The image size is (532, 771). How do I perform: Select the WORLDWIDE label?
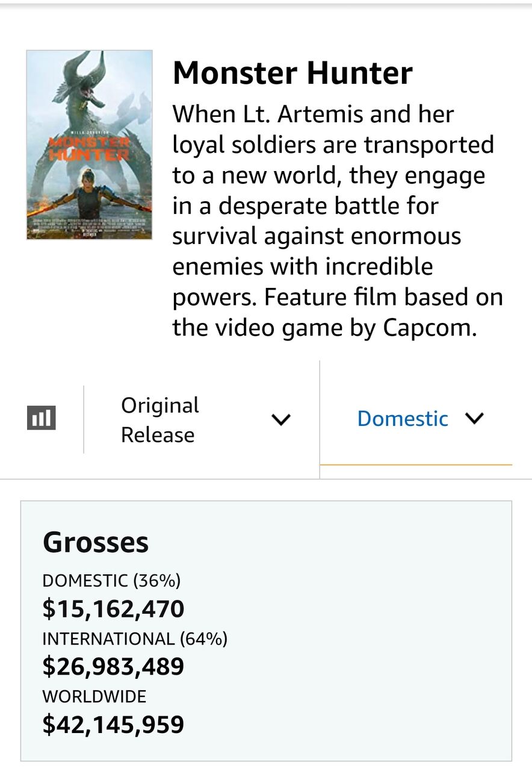[x=94, y=696]
